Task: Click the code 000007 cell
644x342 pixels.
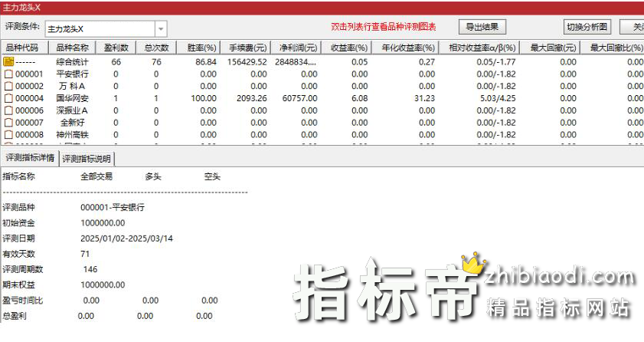Action: (x=29, y=123)
